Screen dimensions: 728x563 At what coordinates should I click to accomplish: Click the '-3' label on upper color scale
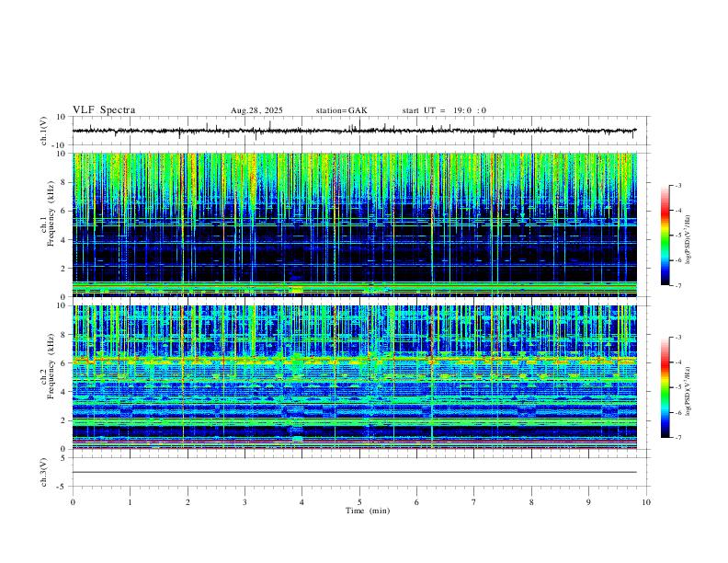click(x=678, y=185)
